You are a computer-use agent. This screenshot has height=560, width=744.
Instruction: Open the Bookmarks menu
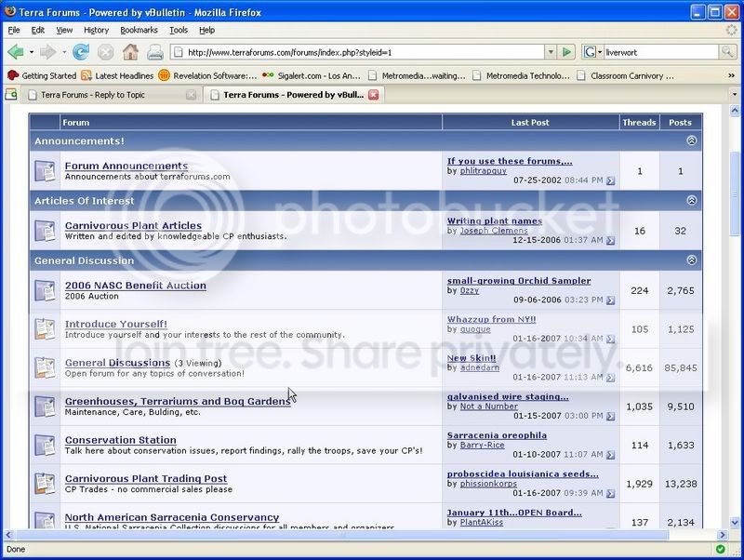tap(139, 30)
